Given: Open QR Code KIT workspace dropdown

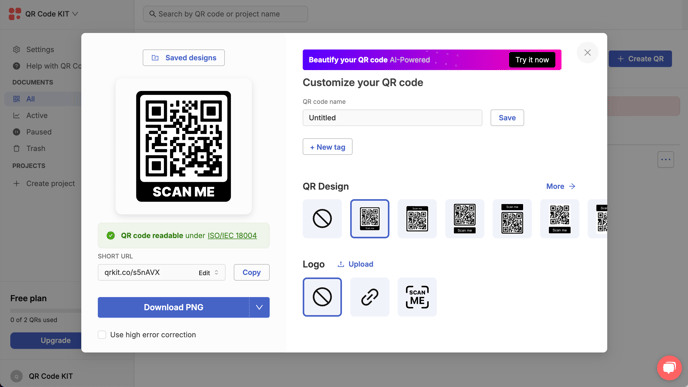Looking at the screenshot, I should pyautogui.click(x=51, y=14).
